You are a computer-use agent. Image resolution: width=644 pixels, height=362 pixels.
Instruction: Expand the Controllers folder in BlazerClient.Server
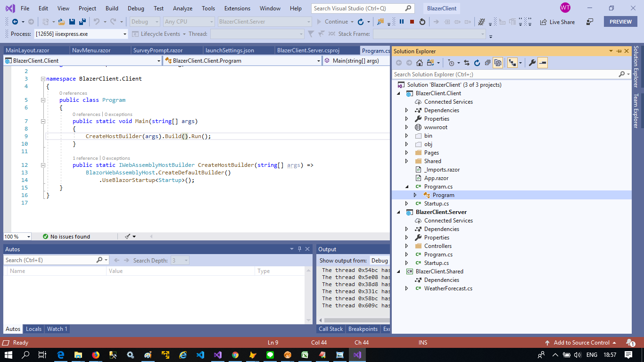click(x=407, y=246)
